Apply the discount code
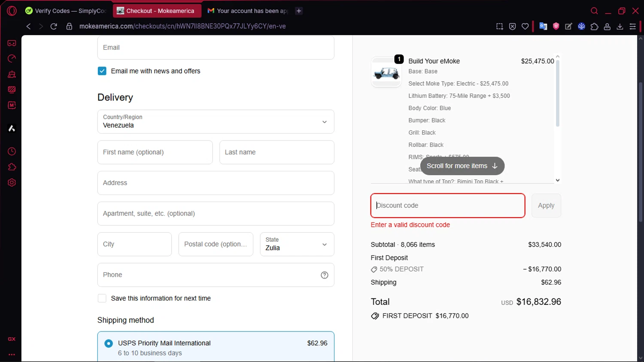Viewport: 644px width, 362px height. (546, 205)
